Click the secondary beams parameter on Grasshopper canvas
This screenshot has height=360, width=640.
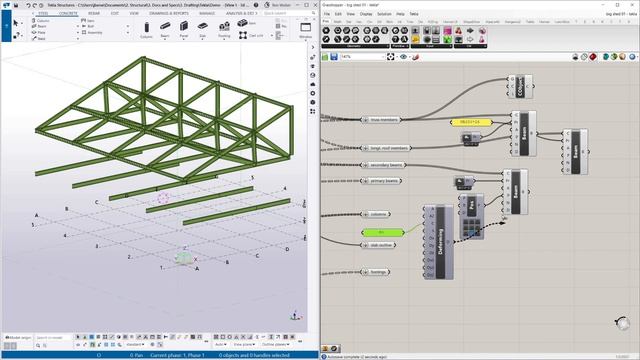[x=384, y=165]
